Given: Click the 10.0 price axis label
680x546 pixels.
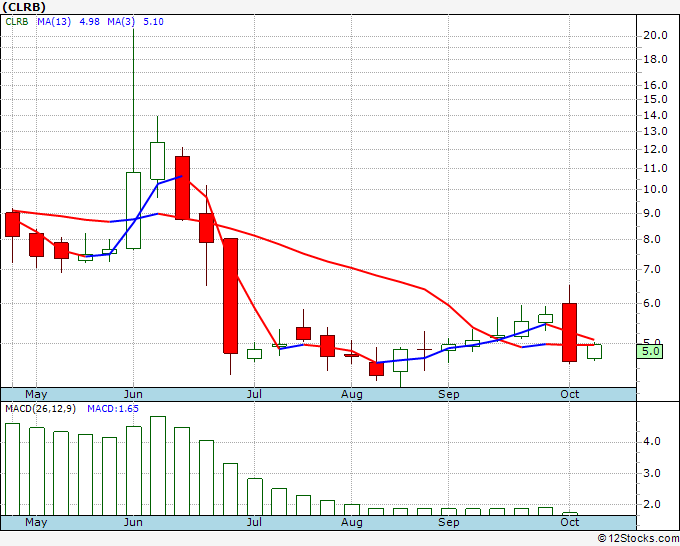Looking at the screenshot, I should point(655,190).
